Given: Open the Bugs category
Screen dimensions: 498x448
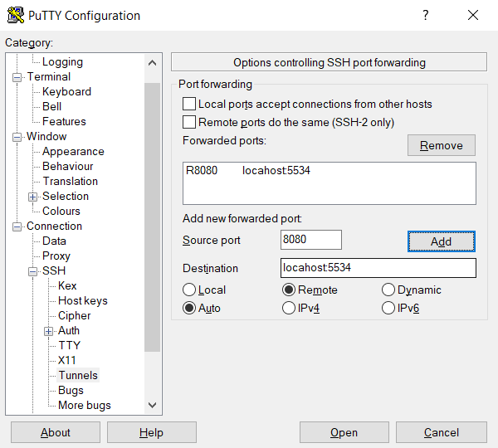Looking at the screenshot, I should pos(71,390).
